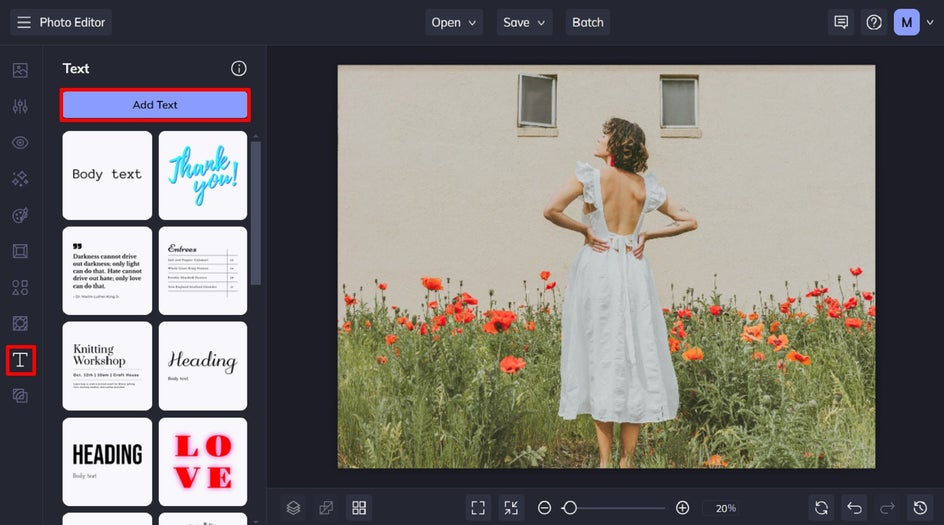Open the help question mark icon
Viewport: 944px width, 525px height.
pos(874,22)
